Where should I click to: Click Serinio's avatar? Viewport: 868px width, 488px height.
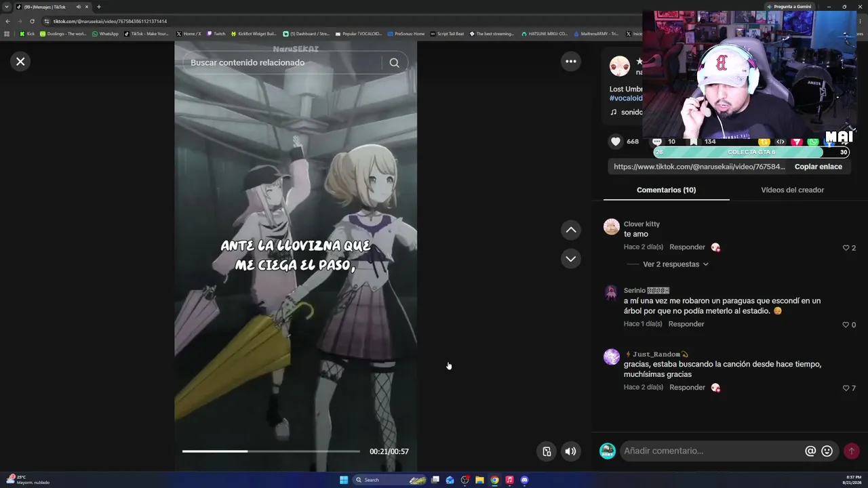[x=612, y=293]
